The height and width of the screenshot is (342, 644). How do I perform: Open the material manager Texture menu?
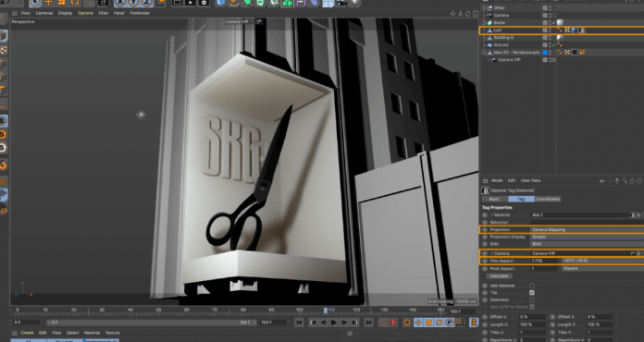coord(112,333)
